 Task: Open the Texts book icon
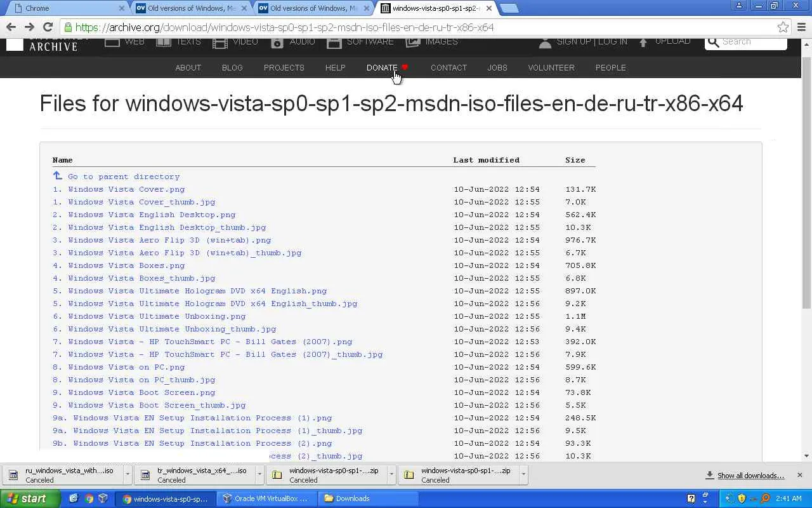(x=164, y=42)
